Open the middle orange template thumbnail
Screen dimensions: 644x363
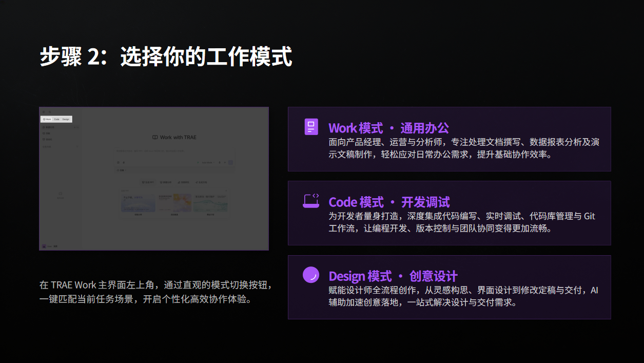tap(174, 203)
